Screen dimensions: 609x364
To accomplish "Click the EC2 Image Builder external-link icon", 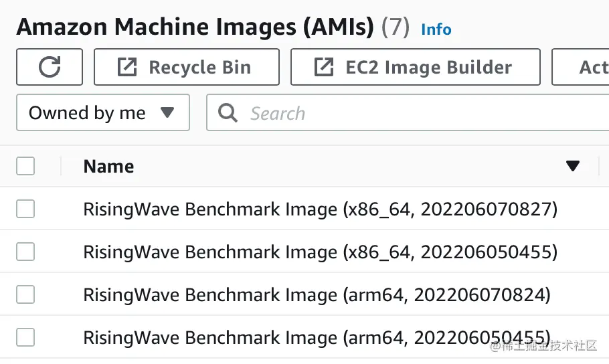I will coord(323,67).
